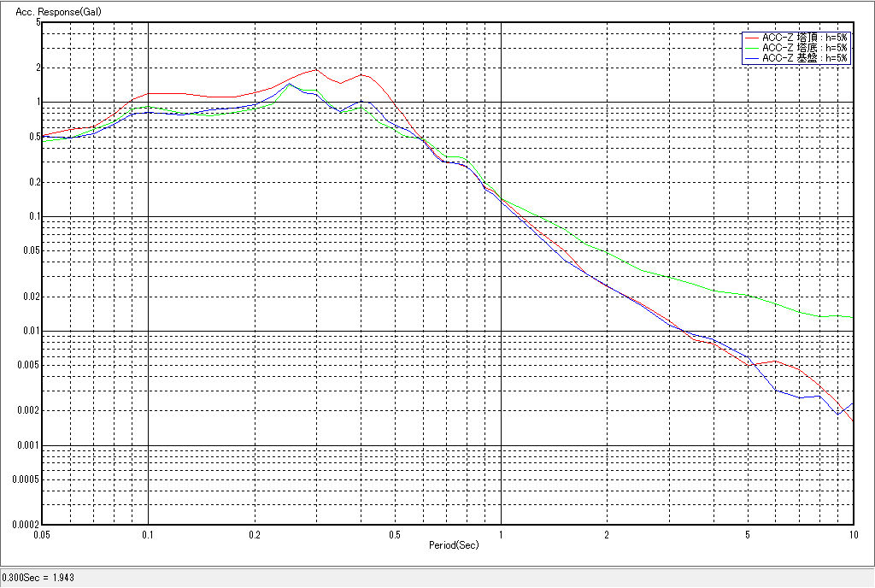Click the blue line sample in legend

[x=751, y=58]
